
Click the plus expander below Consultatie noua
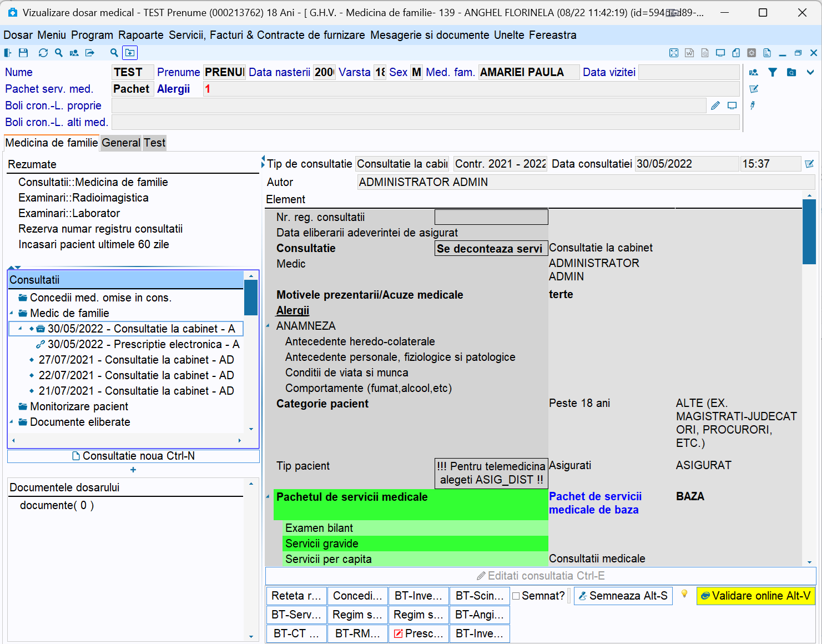pyautogui.click(x=133, y=470)
